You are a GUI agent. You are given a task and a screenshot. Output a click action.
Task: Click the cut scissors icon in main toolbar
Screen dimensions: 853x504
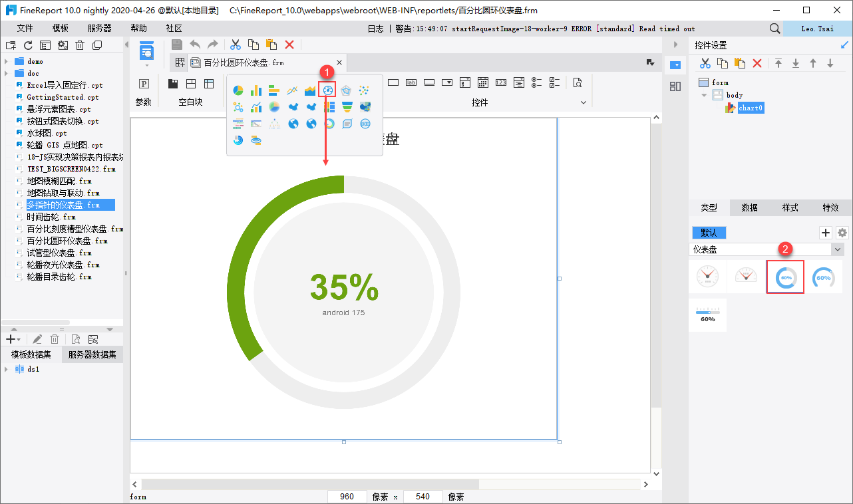pos(236,45)
